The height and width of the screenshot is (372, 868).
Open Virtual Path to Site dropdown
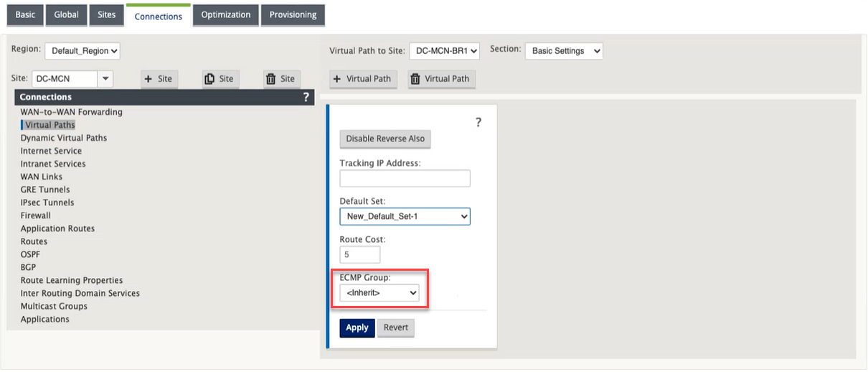click(x=443, y=51)
